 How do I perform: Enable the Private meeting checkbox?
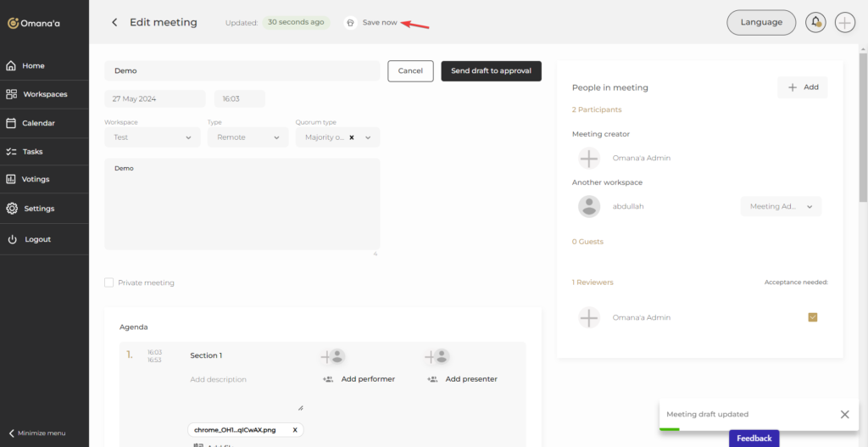tap(108, 282)
